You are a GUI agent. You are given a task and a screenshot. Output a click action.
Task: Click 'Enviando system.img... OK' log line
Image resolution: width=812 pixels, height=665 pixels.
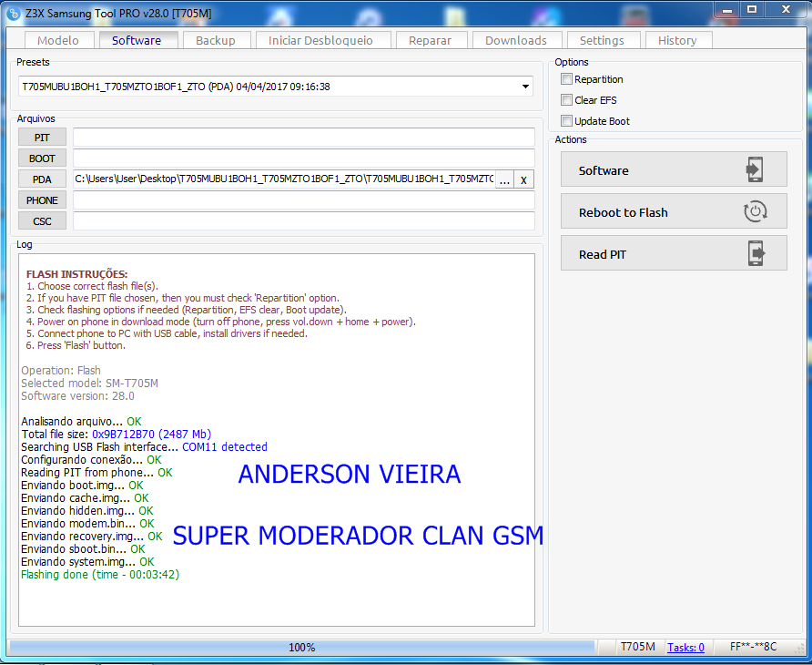[87, 562]
